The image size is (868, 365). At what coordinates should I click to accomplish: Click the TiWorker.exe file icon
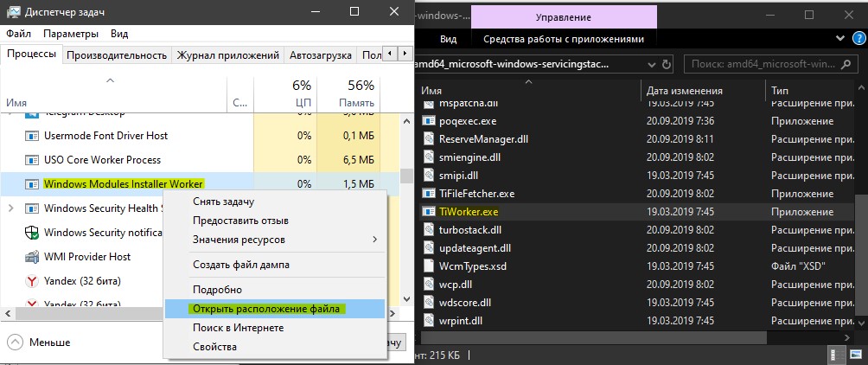pyautogui.click(x=429, y=212)
